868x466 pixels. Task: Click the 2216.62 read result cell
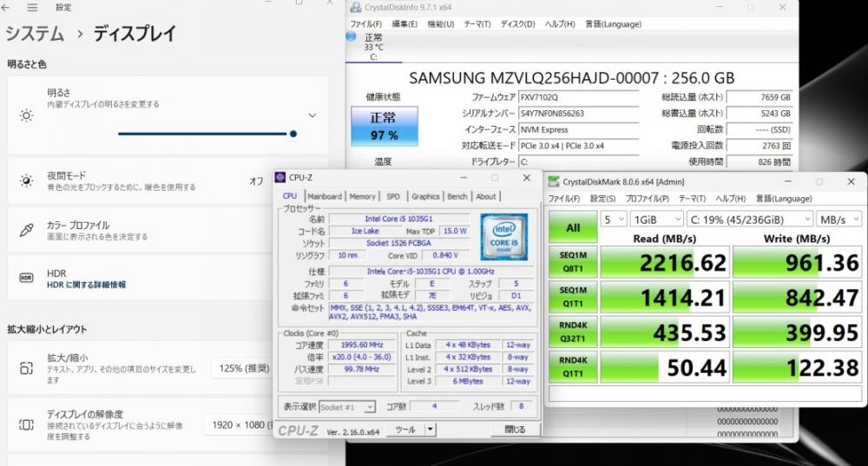665,262
